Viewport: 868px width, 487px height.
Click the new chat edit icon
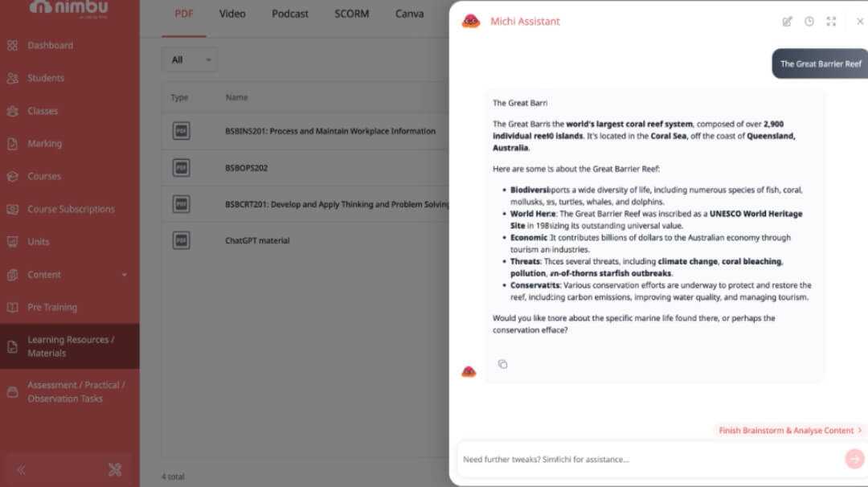[788, 22]
